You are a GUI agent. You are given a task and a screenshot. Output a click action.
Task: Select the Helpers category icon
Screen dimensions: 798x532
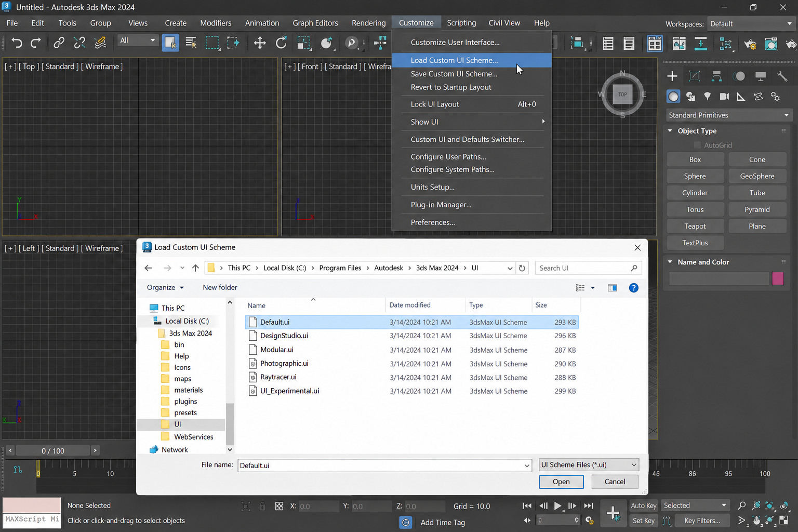741,97
